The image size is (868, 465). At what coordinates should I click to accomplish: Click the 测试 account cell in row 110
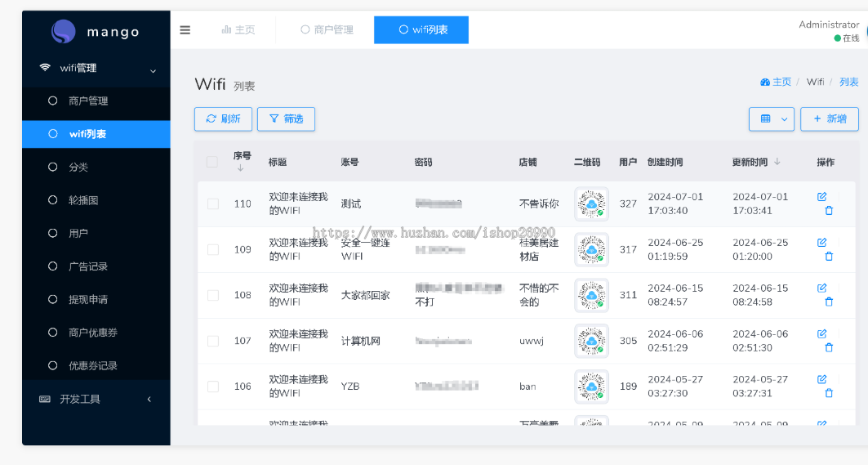tap(351, 204)
